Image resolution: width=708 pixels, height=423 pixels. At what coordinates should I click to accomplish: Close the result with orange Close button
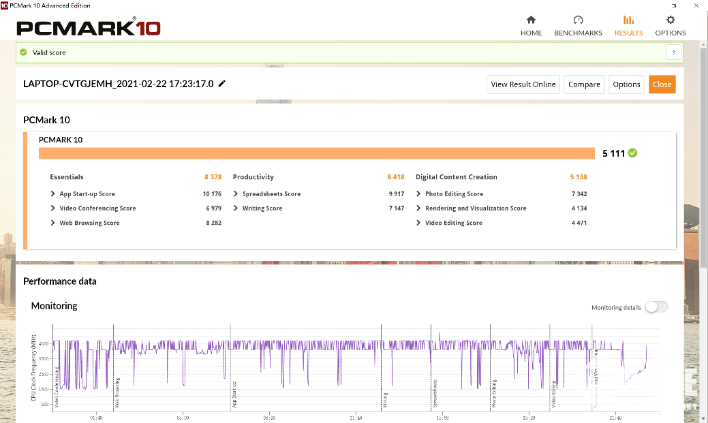(662, 84)
